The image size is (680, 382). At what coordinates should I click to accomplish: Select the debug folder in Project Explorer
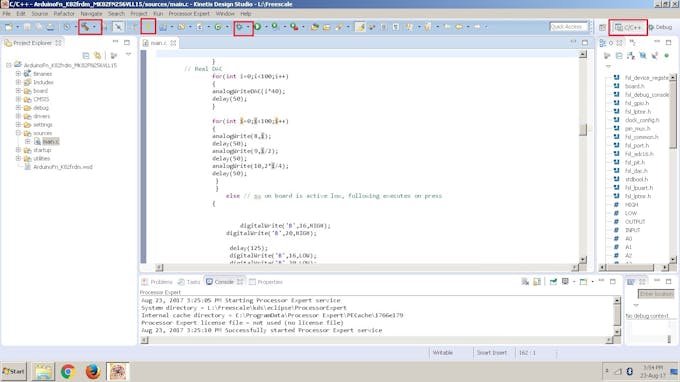tap(41, 108)
